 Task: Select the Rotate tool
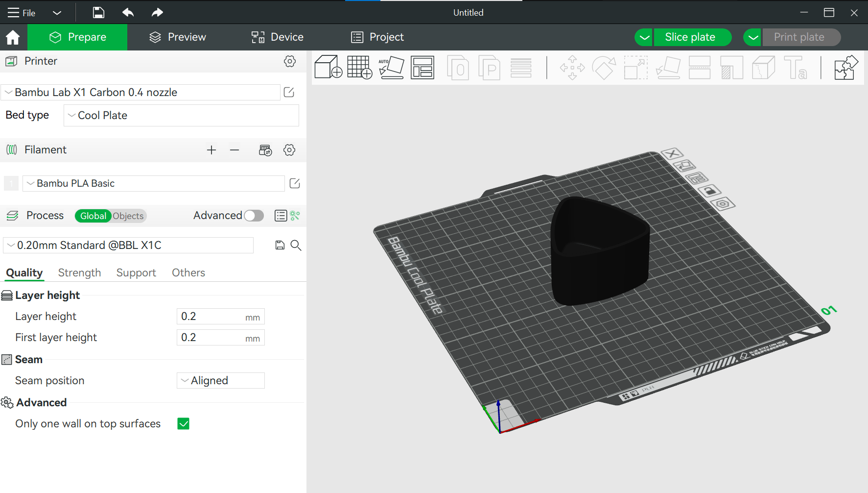[x=604, y=67]
